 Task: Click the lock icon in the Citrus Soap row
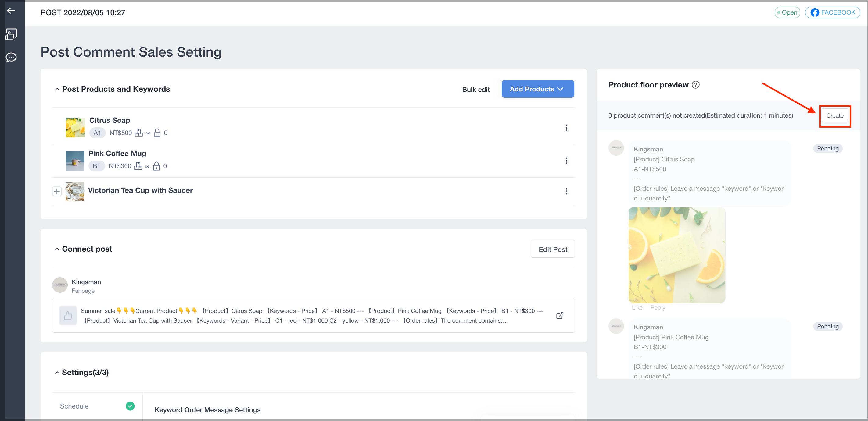[x=157, y=133]
